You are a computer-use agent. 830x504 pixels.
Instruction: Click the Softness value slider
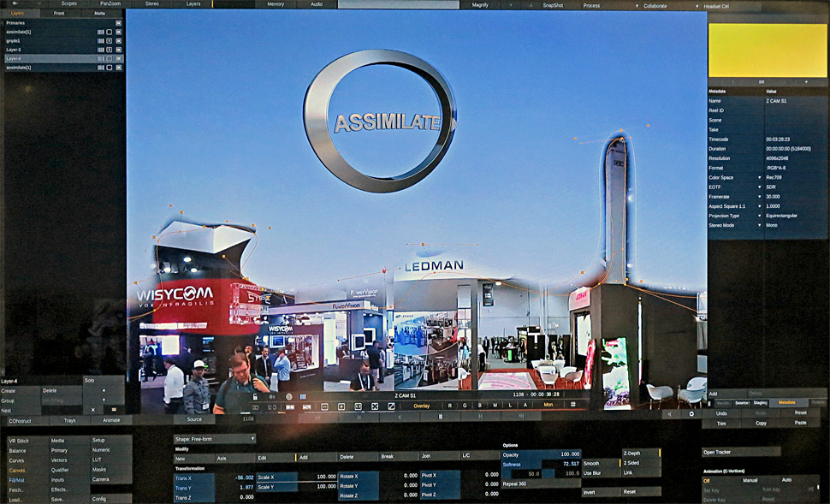[541, 464]
